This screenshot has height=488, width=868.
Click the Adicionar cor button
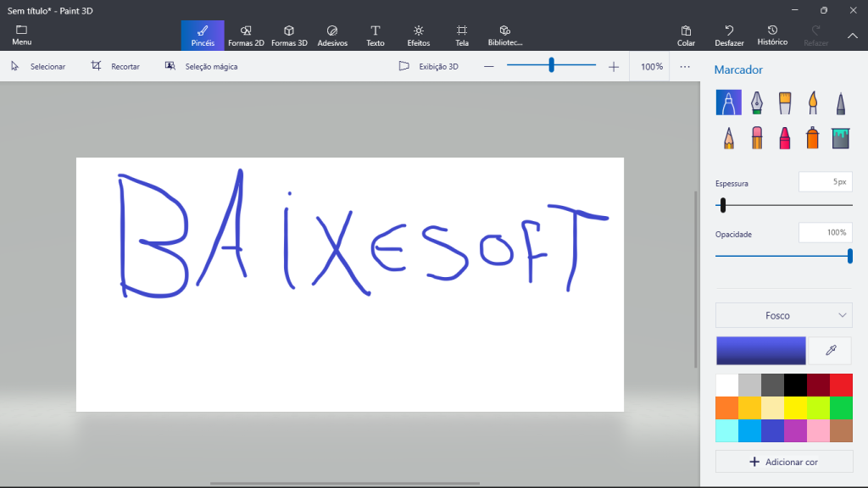pyautogui.click(x=783, y=461)
